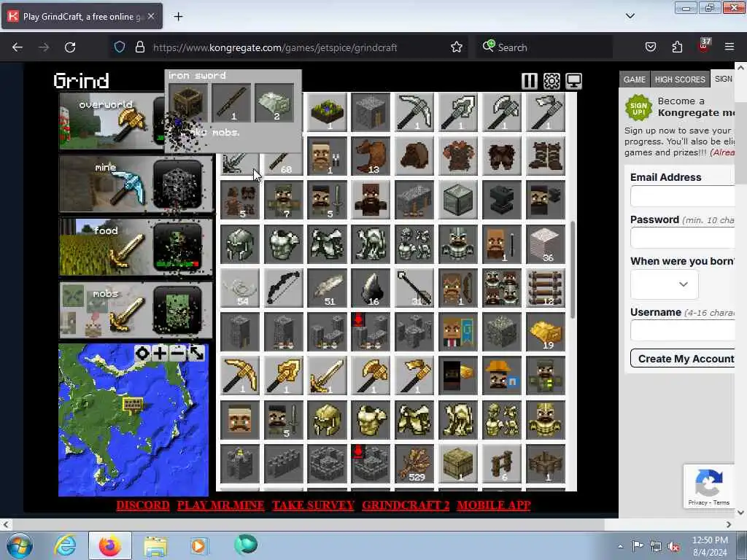Image resolution: width=747 pixels, height=560 pixels.
Task: Open the MOBILE APP link
Action: pos(494,505)
